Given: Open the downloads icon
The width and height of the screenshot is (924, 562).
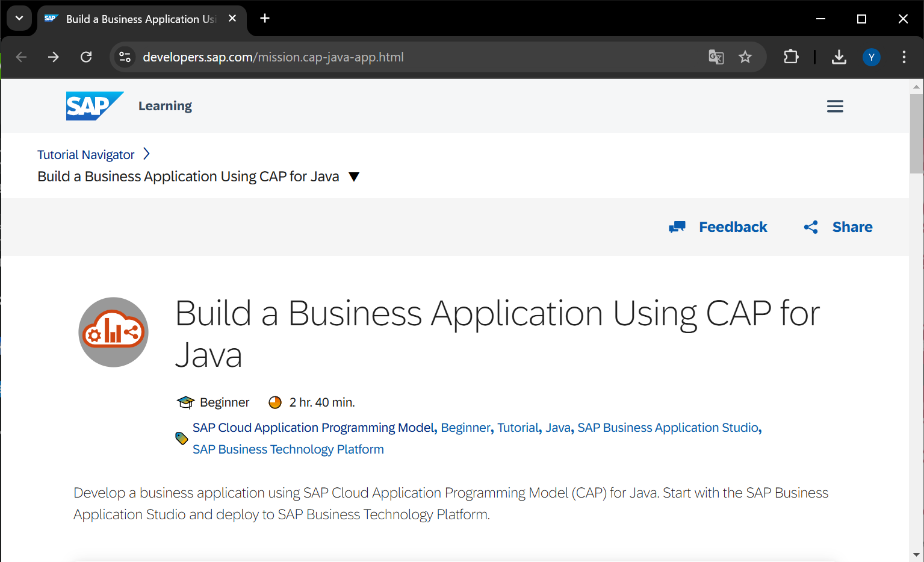Looking at the screenshot, I should [839, 57].
